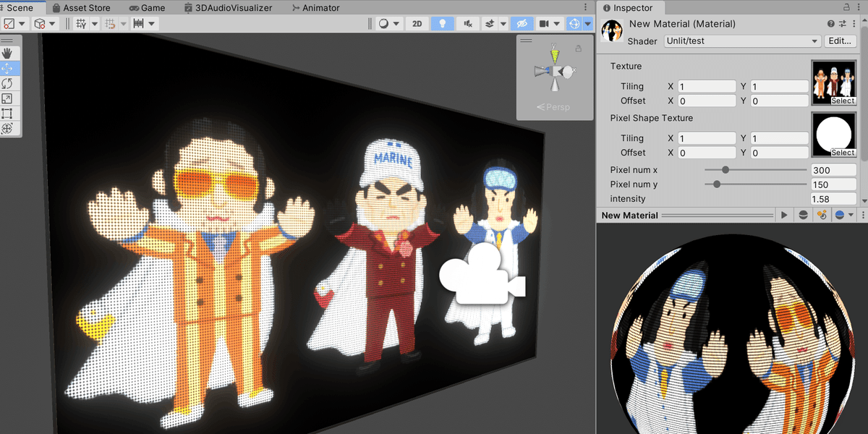Click the material preset sliders icon
The width and height of the screenshot is (868, 434).
tap(843, 24)
